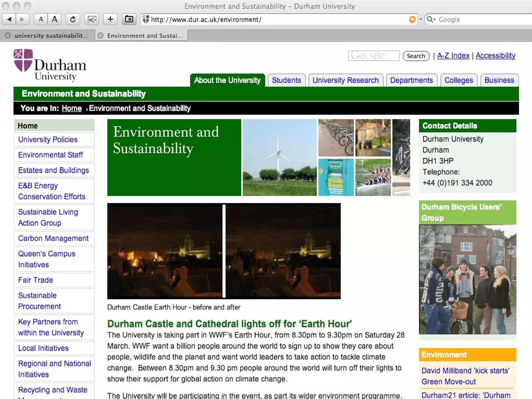This screenshot has width=532, height=399.
Task: Click Durham Bicycle Users' Group photo
Action: 467,279
